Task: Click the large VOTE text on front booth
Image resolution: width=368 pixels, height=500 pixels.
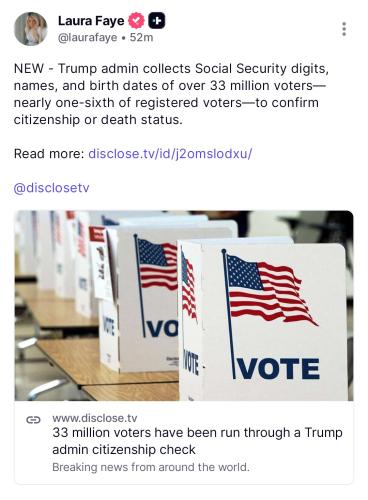Action: pos(278,369)
